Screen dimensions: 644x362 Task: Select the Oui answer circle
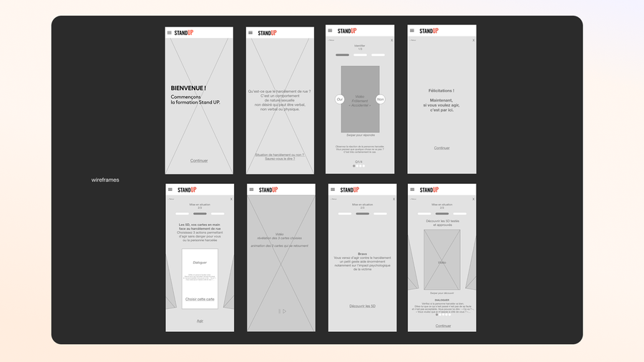[x=340, y=99]
